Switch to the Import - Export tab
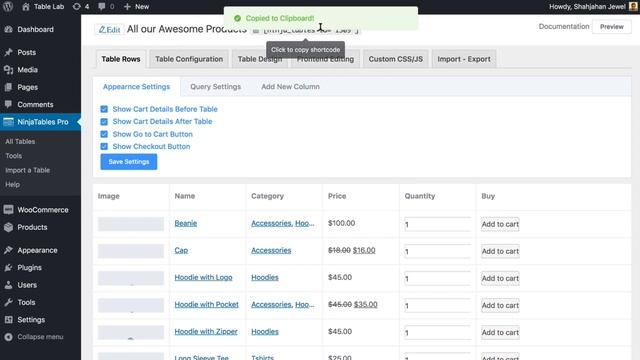 click(x=464, y=59)
